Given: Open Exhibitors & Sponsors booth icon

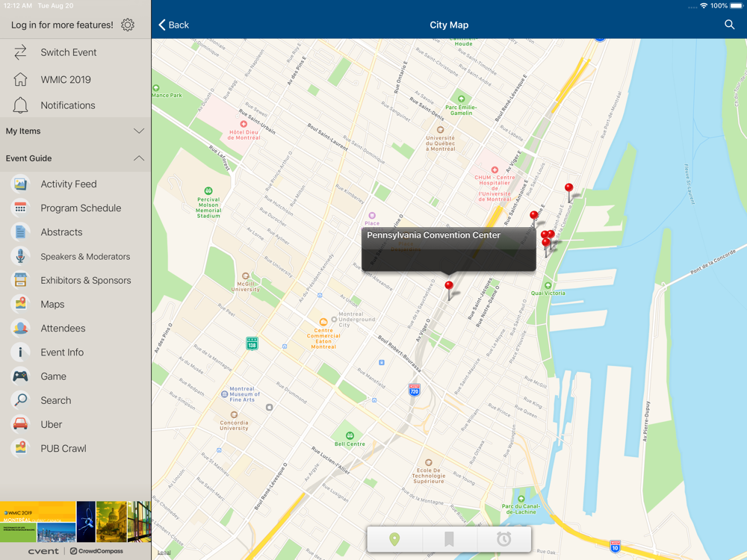Looking at the screenshot, I should pyautogui.click(x=20, y=280).
